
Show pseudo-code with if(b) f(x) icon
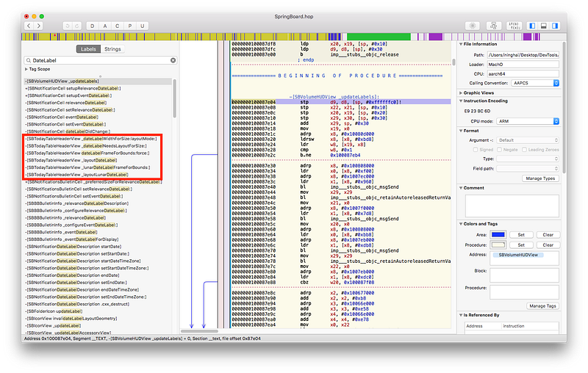coord(514,26)
